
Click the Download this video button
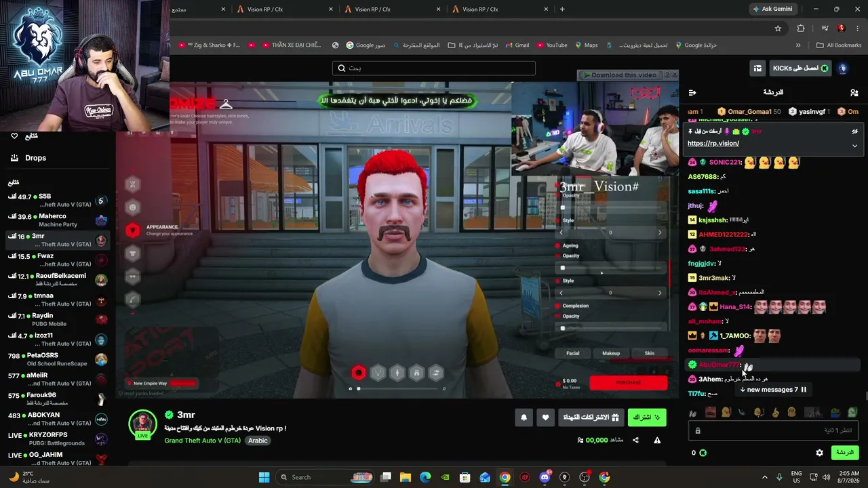[x=619, y=75]
